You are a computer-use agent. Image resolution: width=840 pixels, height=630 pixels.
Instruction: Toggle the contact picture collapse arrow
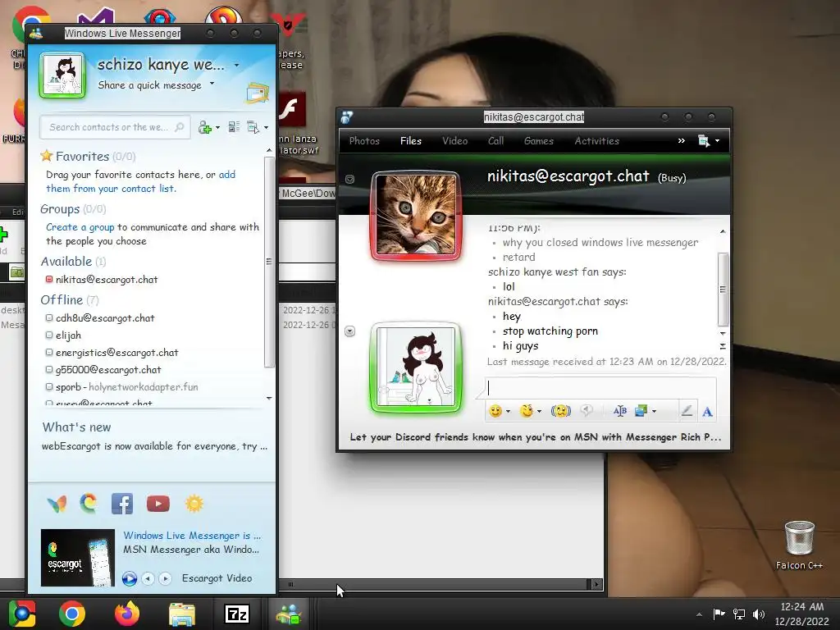(x=349, y=179)
